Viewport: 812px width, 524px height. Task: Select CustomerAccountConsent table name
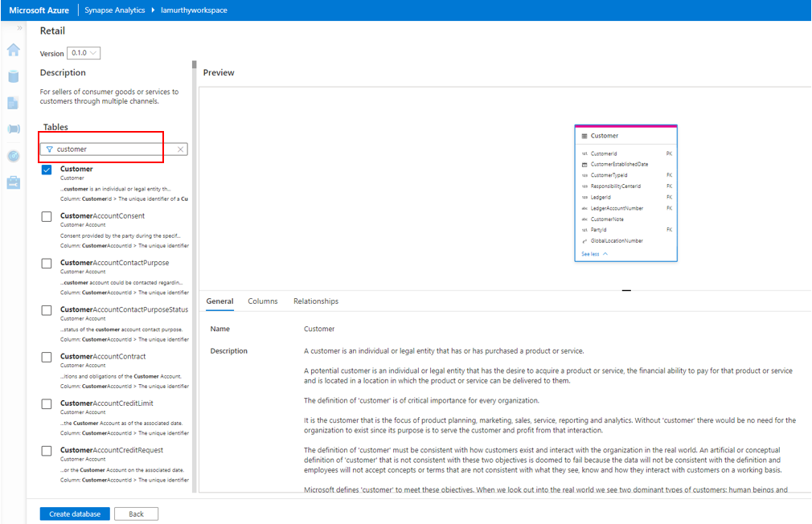click(103, 216)
